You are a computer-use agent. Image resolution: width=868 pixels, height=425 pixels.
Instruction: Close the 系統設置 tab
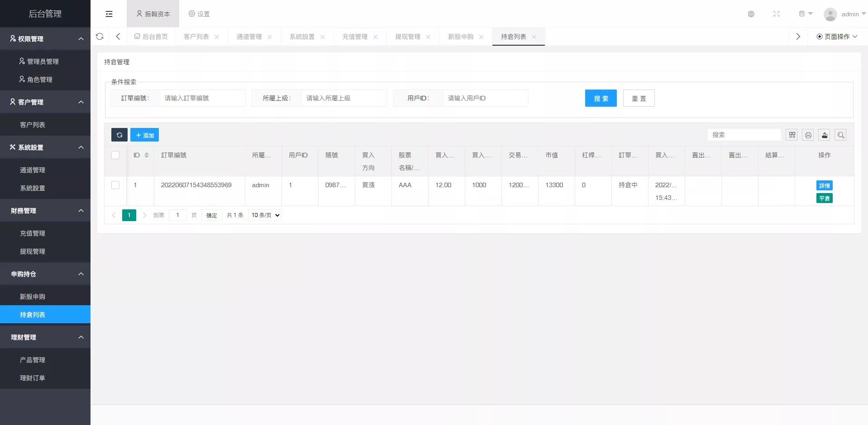323,37
